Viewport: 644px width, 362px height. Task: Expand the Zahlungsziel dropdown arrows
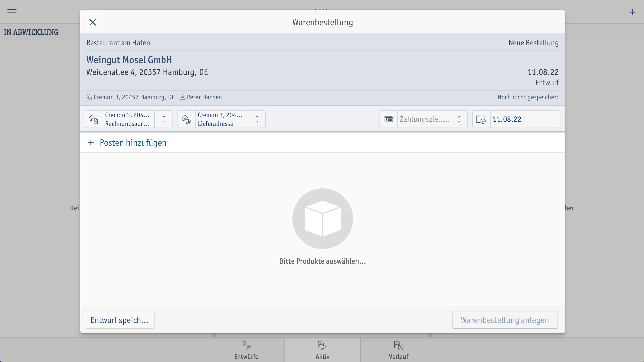(459, 119)
